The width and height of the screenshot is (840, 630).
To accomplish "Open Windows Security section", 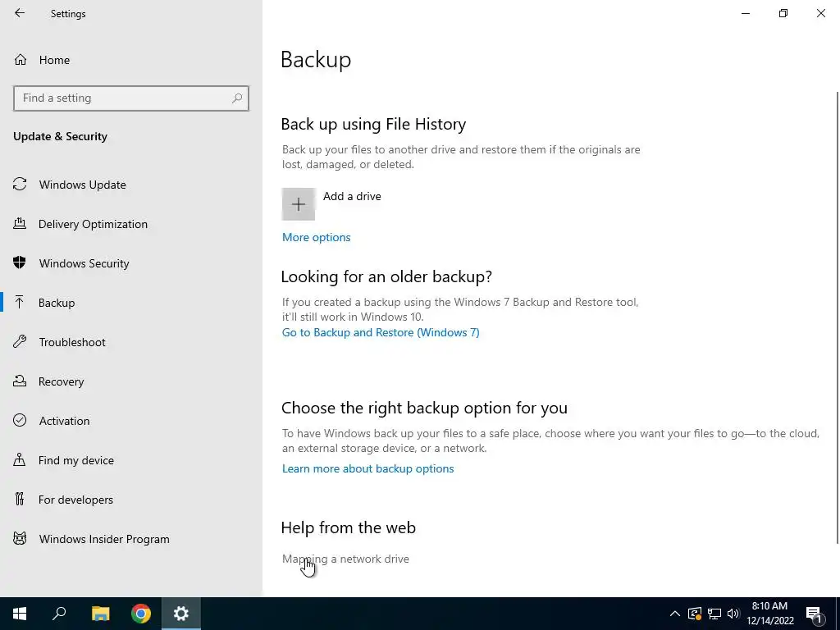I will (84, 263).
